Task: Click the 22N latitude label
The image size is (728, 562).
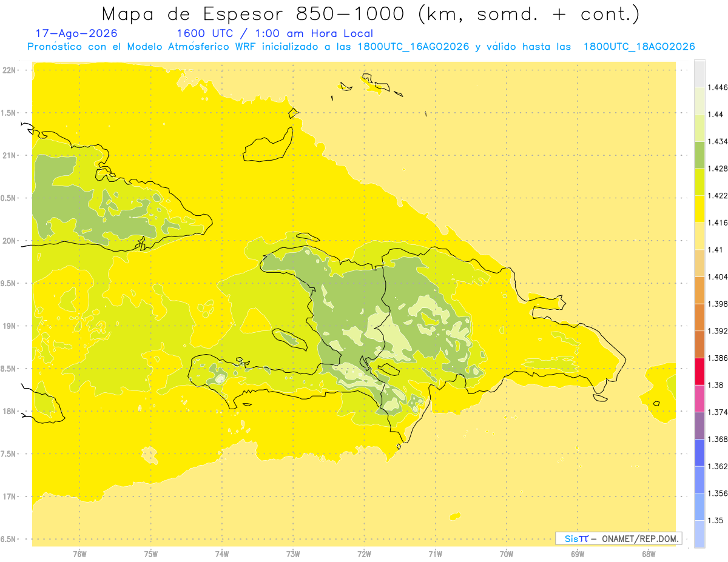Action: [x=9, y=70]
